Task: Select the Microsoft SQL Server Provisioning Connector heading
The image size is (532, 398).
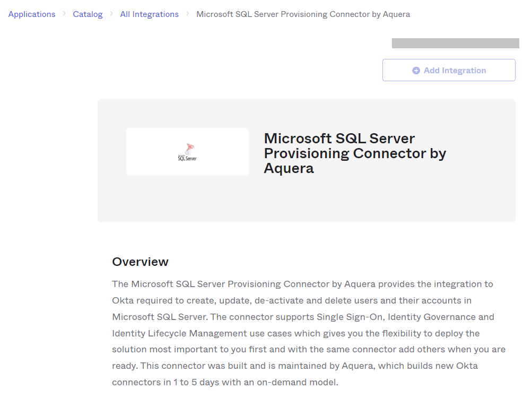Action: 354,153
